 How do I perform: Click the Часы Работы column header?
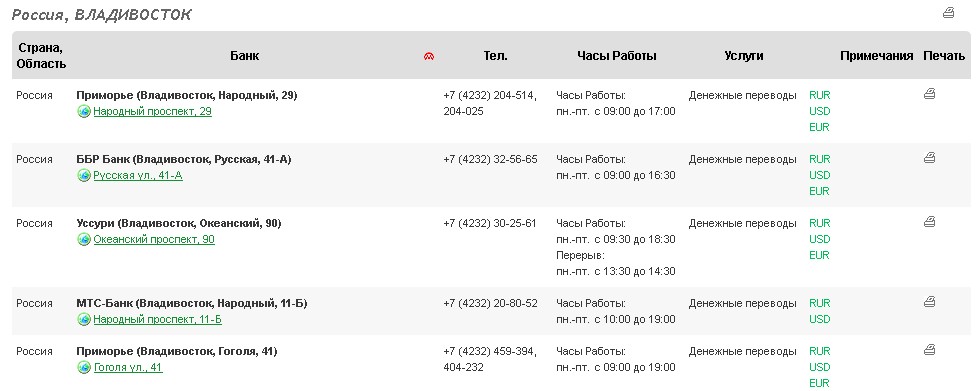coord(617,56)
